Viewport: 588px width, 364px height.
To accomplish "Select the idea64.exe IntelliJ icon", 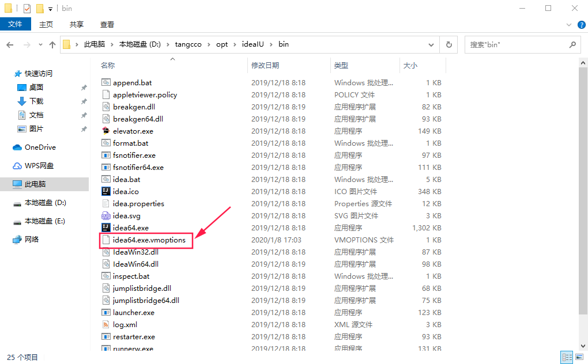I will (106, 227).
